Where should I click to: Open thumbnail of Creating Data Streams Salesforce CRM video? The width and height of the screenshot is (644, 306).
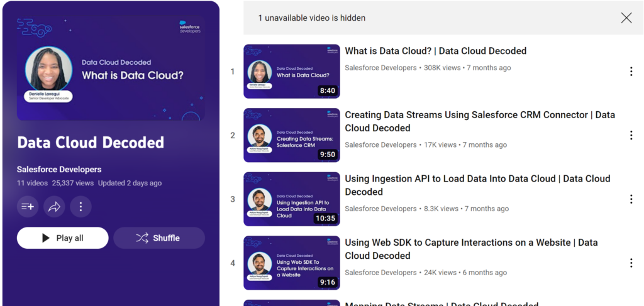292,135
